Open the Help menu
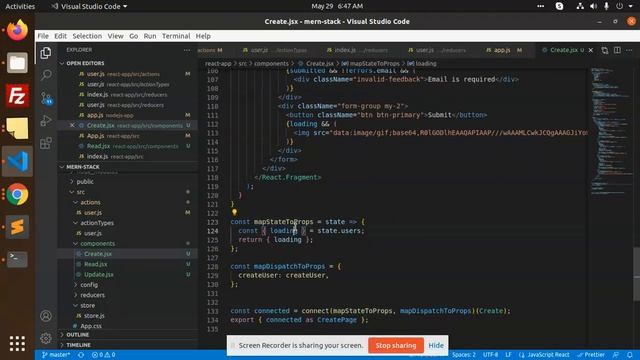The height and width of the screenshot is (360, 640). coord(203,36)
